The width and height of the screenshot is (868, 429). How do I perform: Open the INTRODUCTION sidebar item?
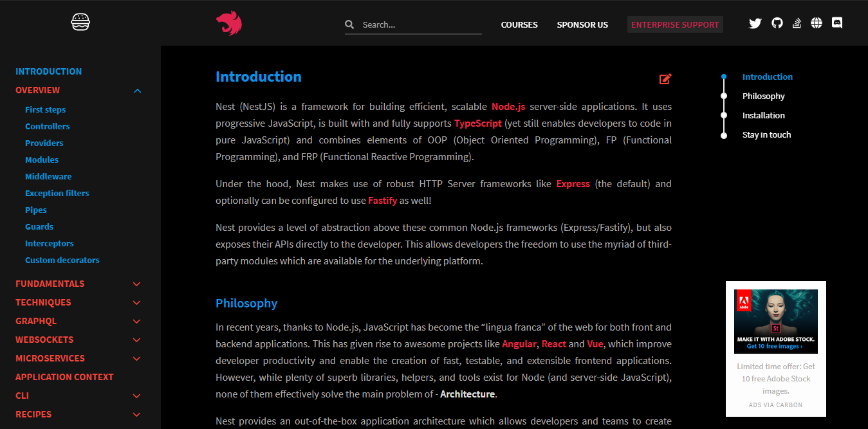tap(49, 71)
